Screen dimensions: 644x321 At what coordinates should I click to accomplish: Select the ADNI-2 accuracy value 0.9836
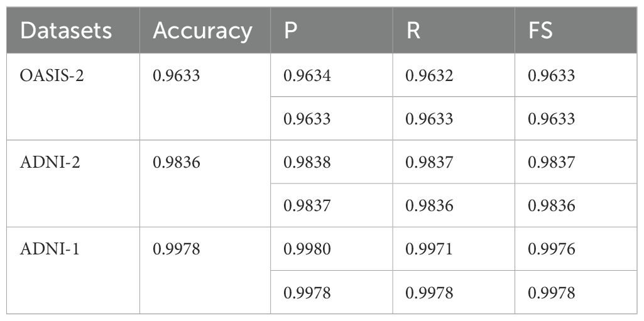point(177,163)
